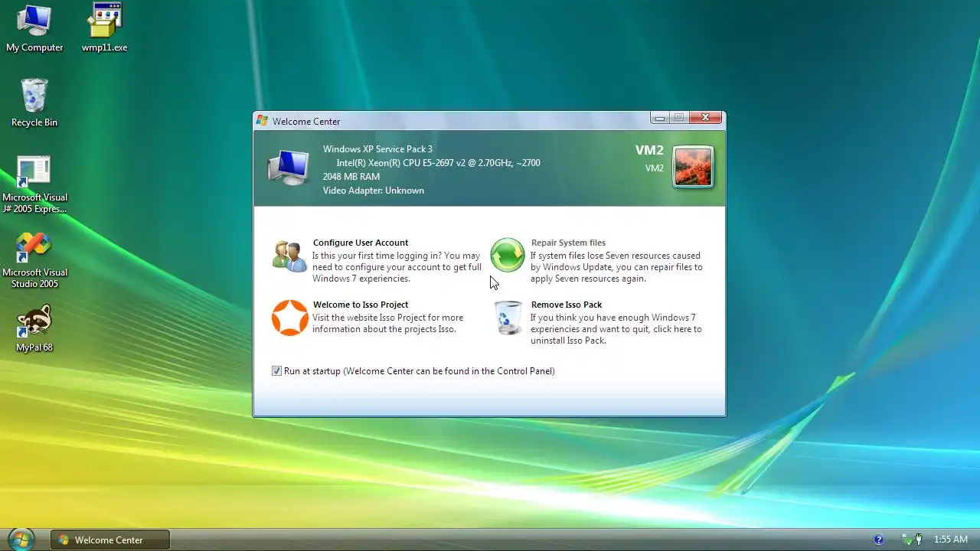
Task: Click the green Repair System files icon
Action: point(508,256)
